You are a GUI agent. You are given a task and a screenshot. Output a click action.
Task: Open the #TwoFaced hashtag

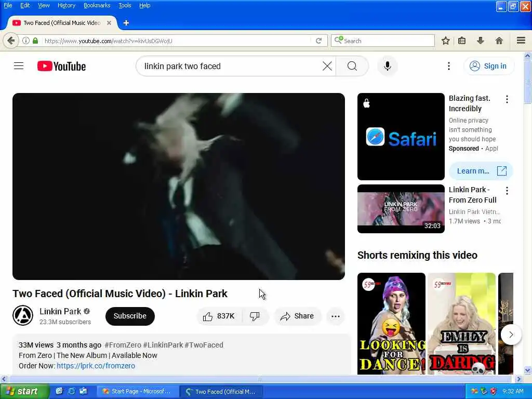pyautogui.click(x=204, y=345)
